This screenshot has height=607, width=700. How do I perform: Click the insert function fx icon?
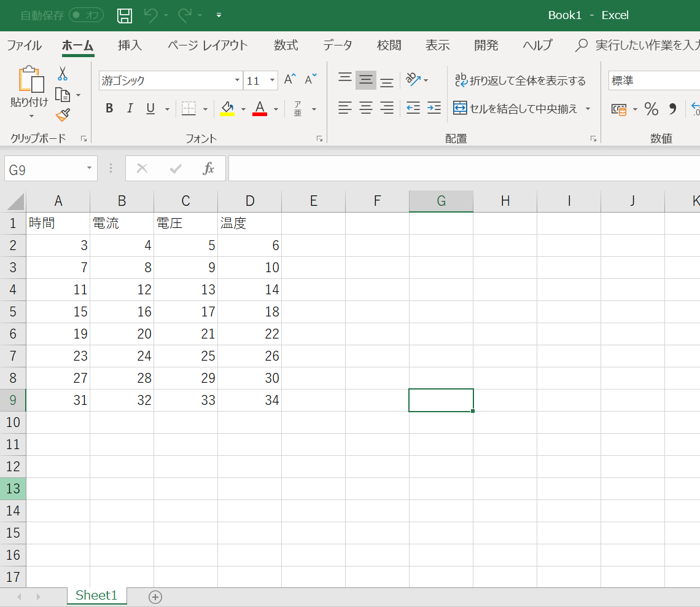(x=208, y=168)
